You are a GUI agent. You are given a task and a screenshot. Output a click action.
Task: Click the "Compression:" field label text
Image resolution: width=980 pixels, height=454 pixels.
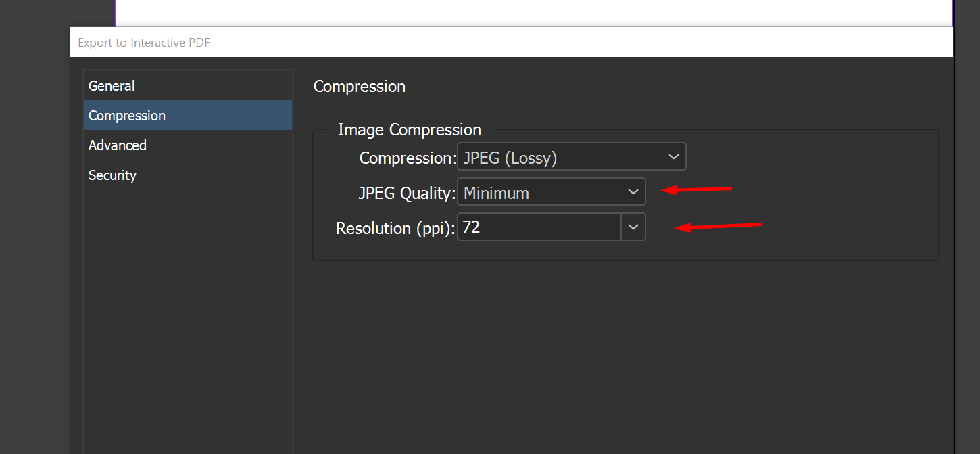tap(408, 158)
